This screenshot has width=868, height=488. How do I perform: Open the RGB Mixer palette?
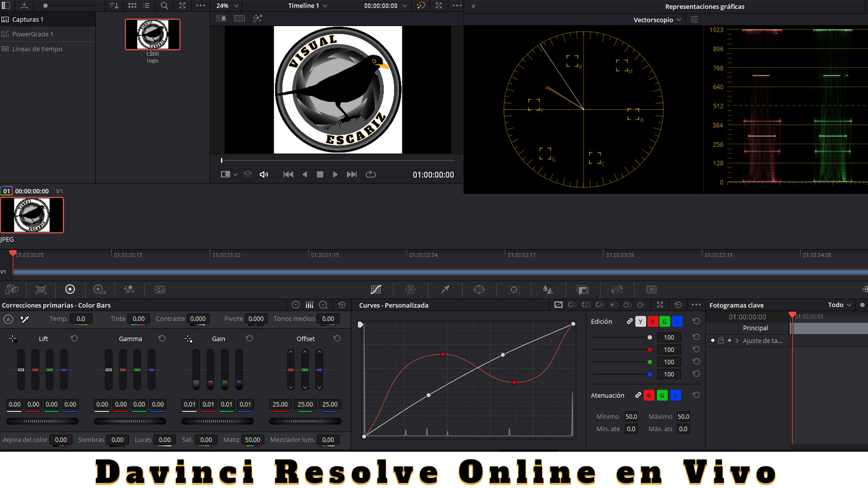(x=130, y=289)
